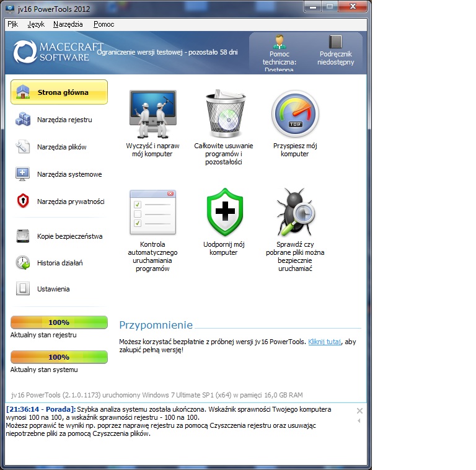Launch the trash can uninstall programs icon
This screenshot has width=476, height=470.
pos(226,114)
